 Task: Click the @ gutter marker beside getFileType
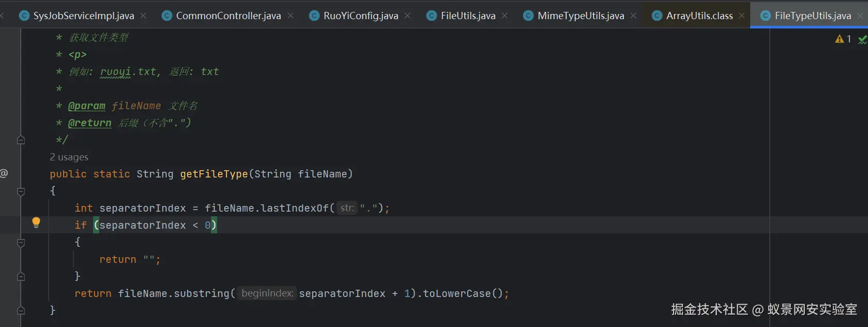click(x=4, y=173)
